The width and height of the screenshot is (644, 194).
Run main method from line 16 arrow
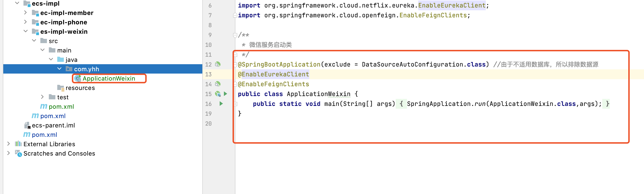[221, 104]
